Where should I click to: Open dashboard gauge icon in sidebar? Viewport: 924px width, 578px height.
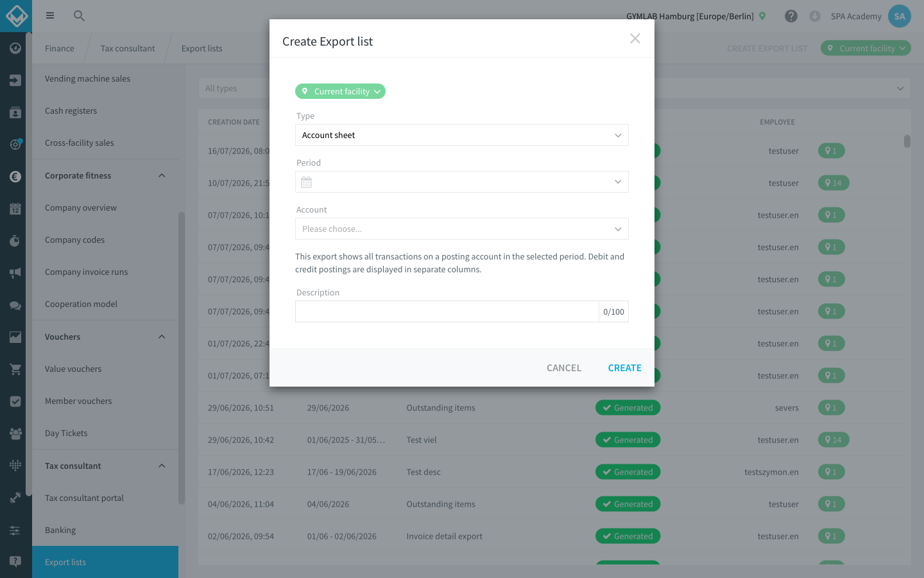coord(15,48)
